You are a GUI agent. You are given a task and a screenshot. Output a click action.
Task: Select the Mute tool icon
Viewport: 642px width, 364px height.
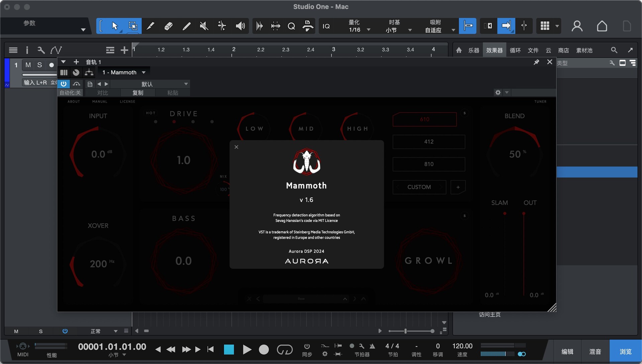coord(204,26)
